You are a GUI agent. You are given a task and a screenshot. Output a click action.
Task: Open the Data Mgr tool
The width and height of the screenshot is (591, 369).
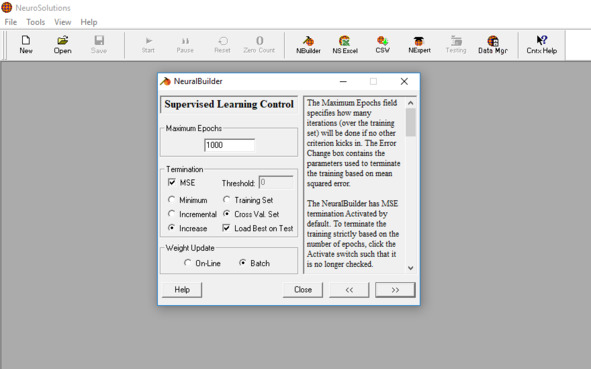[493, 45]
